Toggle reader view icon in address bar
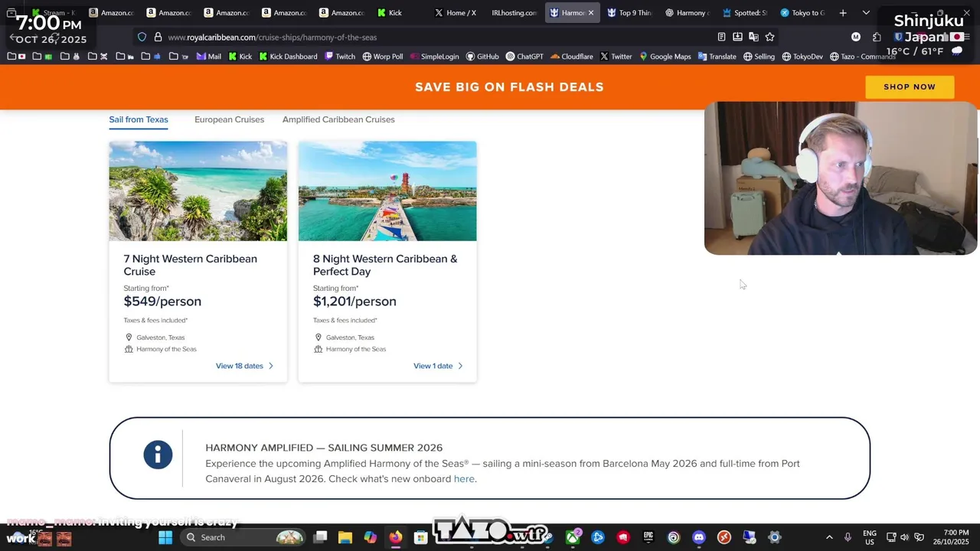The height and width of the screenshot is (551, 980). click(721, 37)
